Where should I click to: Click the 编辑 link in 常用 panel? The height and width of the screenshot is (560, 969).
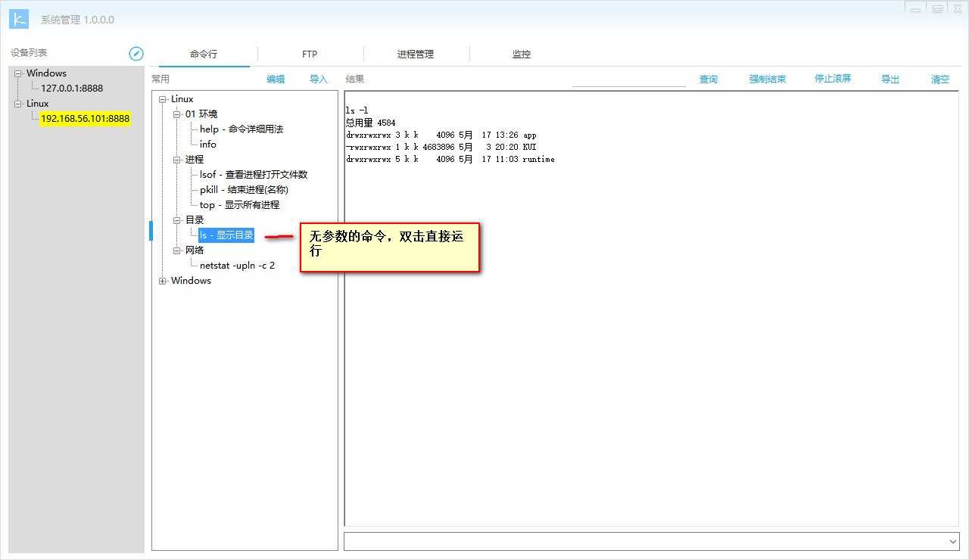click(276, 79)
